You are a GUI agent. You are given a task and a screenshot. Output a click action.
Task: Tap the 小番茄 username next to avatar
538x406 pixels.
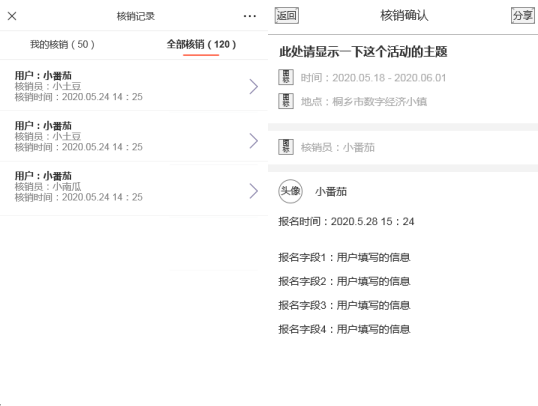[331, 192]
